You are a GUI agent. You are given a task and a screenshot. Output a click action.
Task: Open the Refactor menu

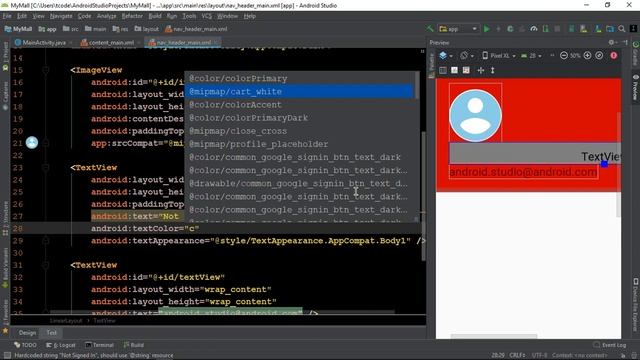[132, 16]
